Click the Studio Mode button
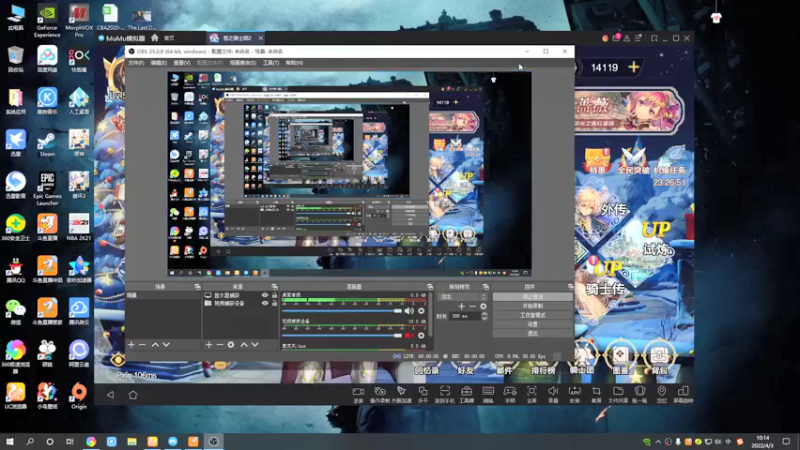Screen dimensions: 800x450 click(532, 315)
